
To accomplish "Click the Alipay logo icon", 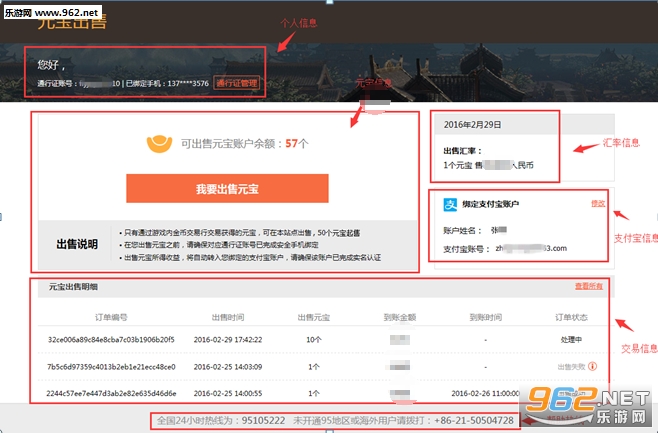I will pos(450,204).
